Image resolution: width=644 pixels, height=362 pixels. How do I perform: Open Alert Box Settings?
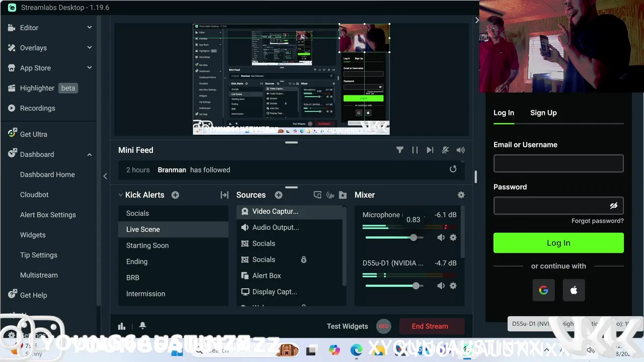pyautogui.click(x=48, y=215)
